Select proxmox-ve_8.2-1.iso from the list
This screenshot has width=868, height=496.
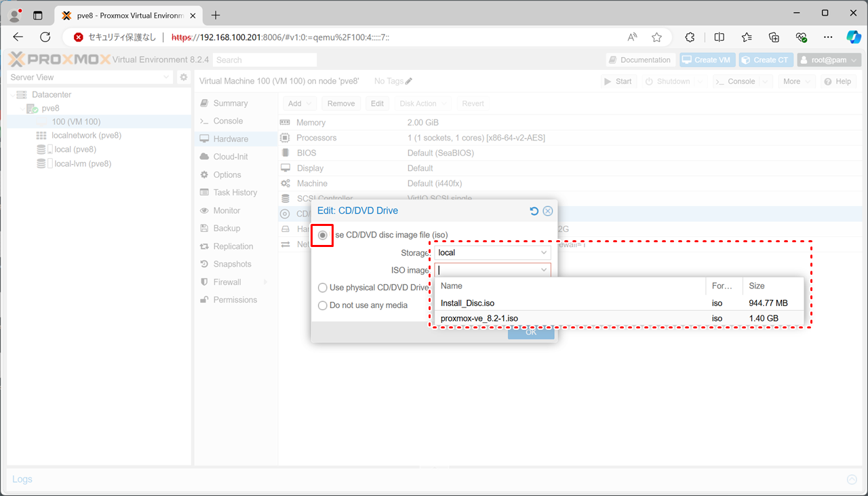pyautogui.click(x=479, y=318)
